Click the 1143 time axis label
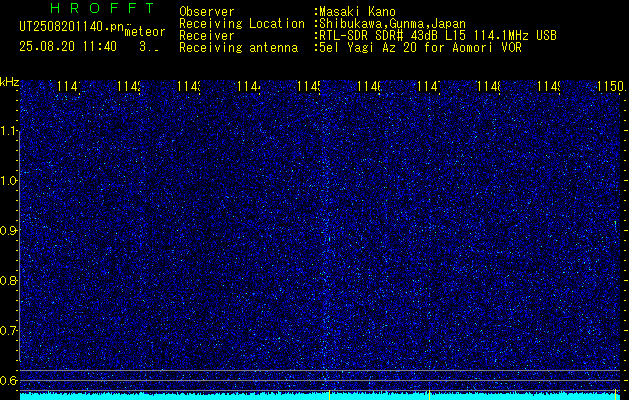This screenshot has width=629, height=400. tap(189, 86)
